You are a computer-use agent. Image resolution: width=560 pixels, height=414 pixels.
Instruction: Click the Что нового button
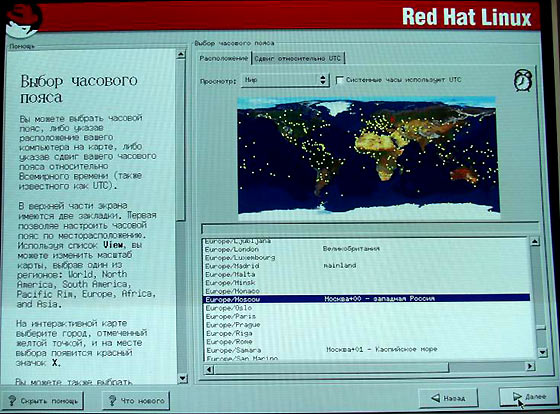click(136, 401)
